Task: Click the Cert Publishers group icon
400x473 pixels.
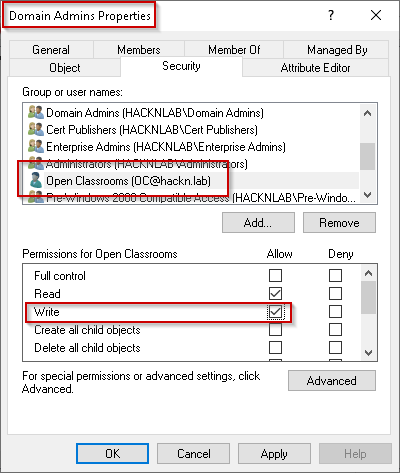Action: pos(36,130)
